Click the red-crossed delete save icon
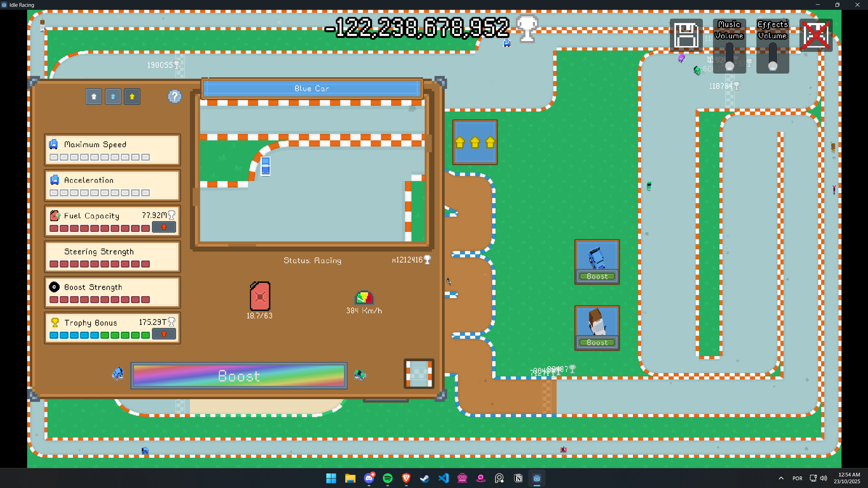 [x=816, y=35]
